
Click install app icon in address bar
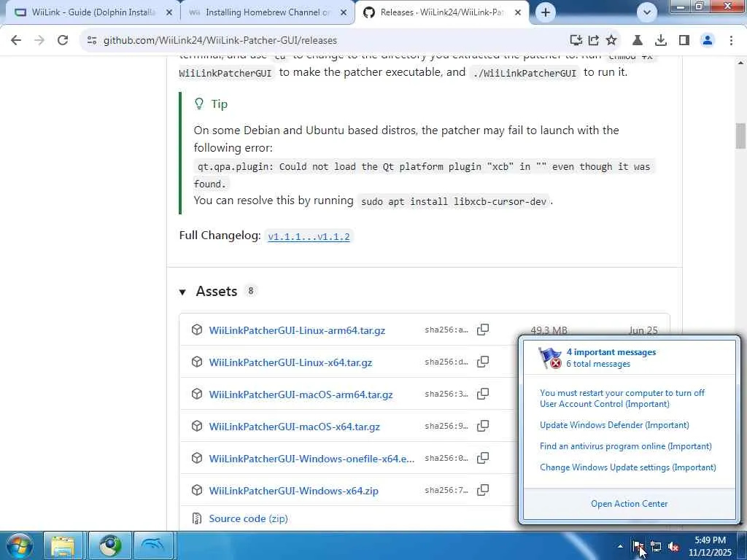click(576, 41)
